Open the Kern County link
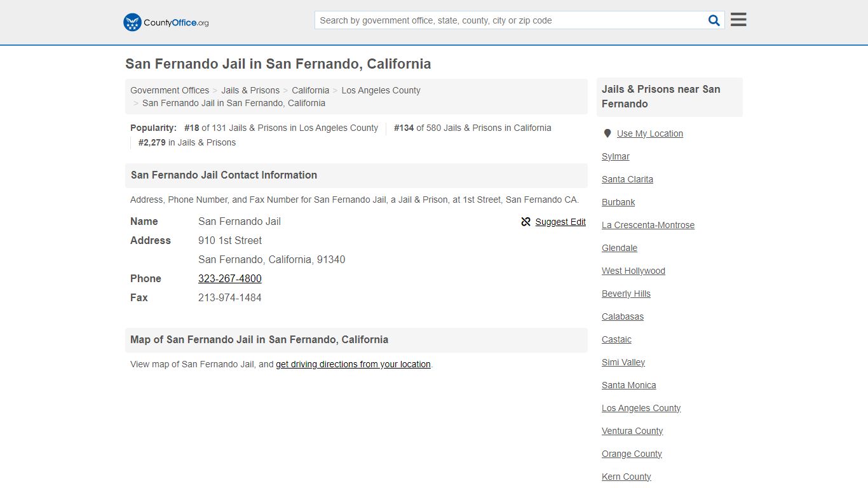868x488 pixels. click(x=627, y=477)
